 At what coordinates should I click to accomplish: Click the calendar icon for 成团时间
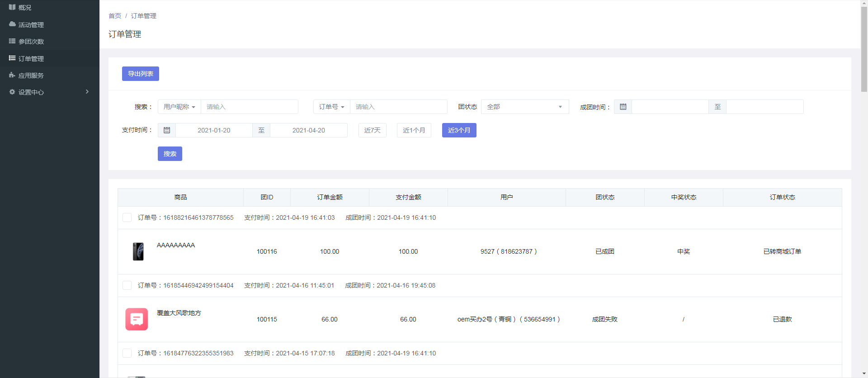(623, 107)
